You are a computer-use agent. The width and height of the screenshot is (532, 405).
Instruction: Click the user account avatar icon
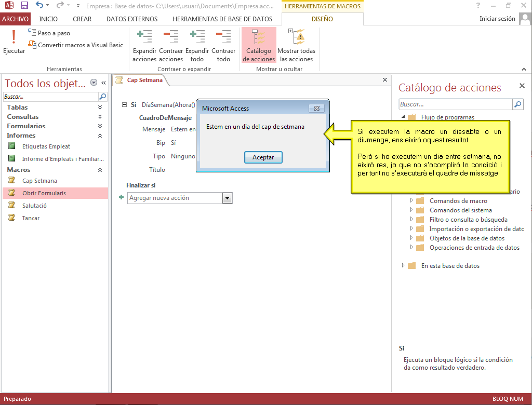click(525, 19)
